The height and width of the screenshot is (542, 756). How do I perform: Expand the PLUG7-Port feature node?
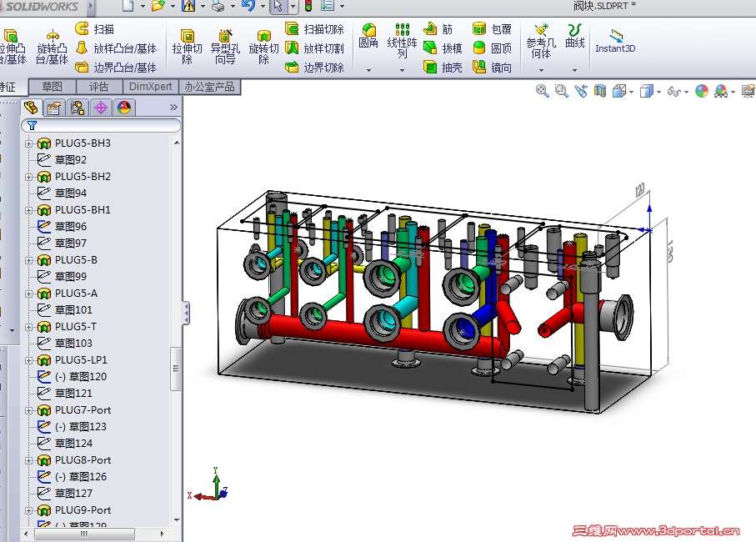point(28,410)
